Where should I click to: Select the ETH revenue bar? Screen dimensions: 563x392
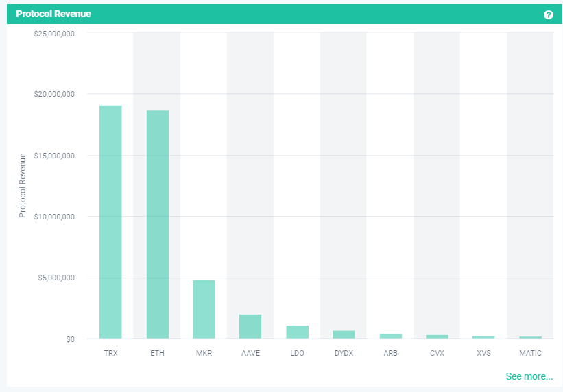[158, 224]
